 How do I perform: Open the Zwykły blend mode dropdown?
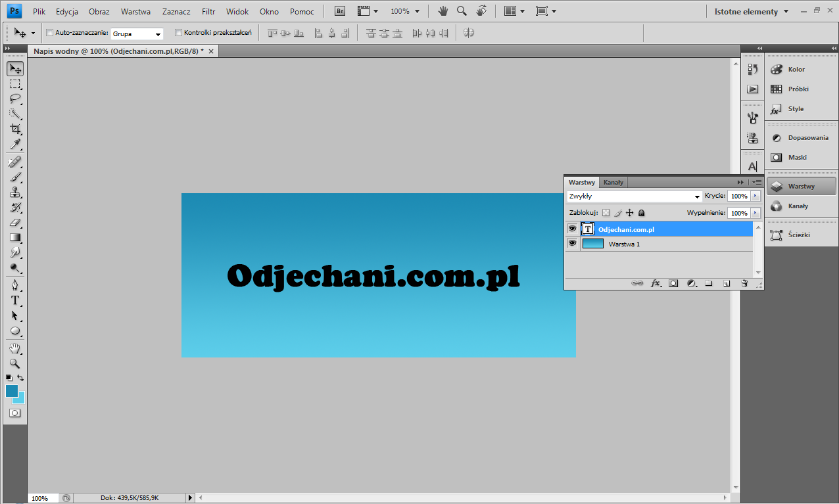634,196
